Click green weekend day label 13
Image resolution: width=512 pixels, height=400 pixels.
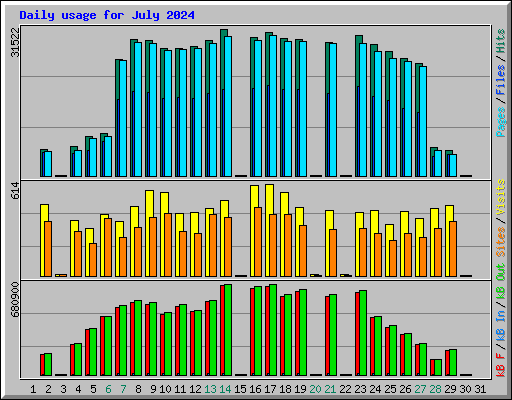[210, 389]
